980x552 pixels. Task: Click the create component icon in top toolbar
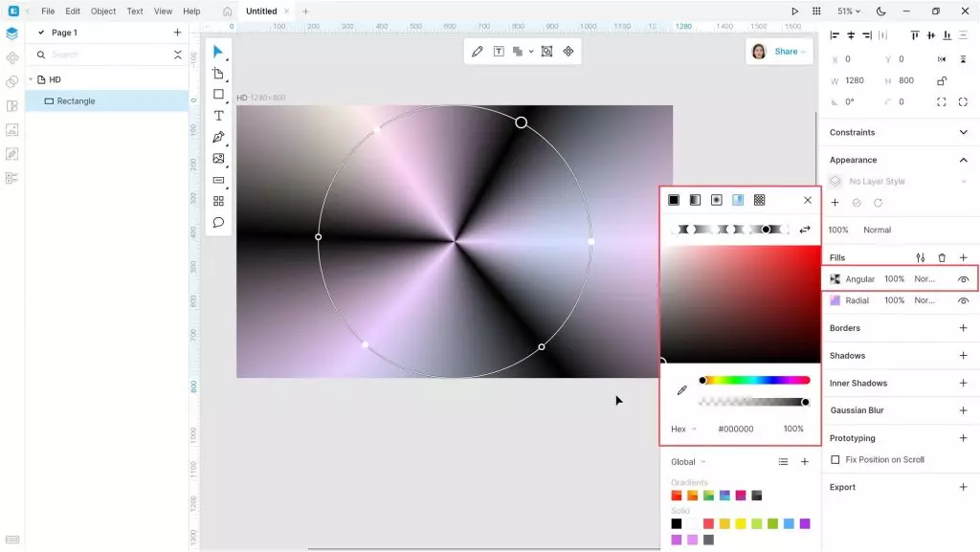(x=568, y=52)
